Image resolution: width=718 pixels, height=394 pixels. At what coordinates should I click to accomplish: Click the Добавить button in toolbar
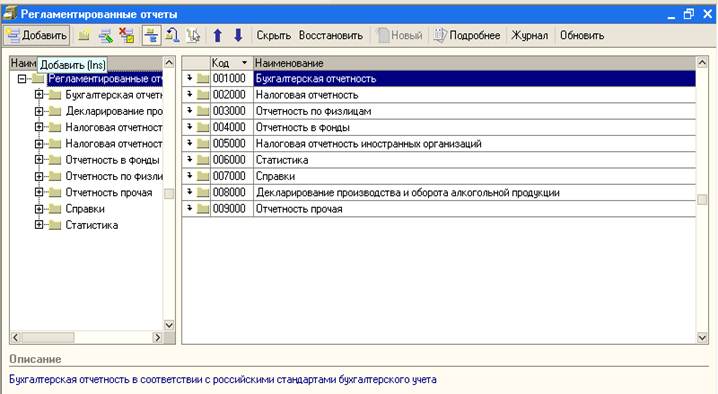[x=37, y=35]
